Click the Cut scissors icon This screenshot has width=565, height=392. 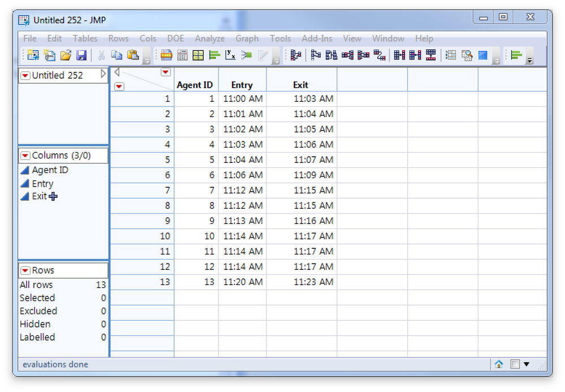point(101,55)
